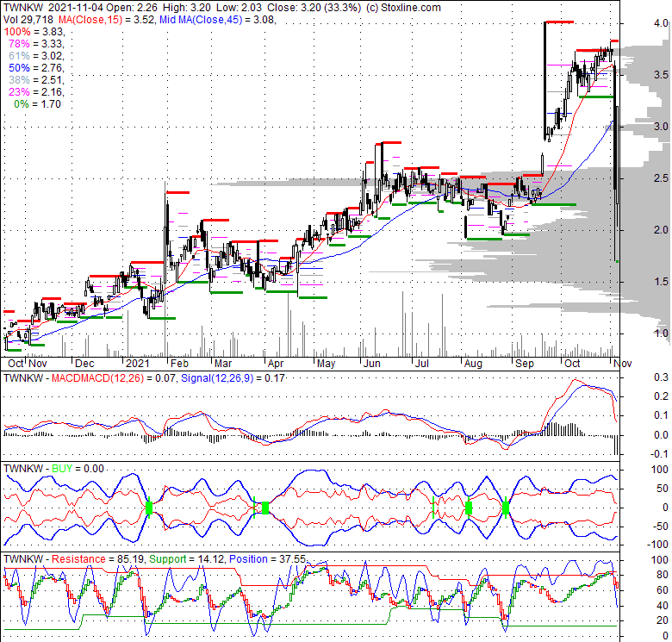The image size is (672, 642).
Task: Click the 2021 label on time axis
Action: pyautogui.click(x=137, y=364)
